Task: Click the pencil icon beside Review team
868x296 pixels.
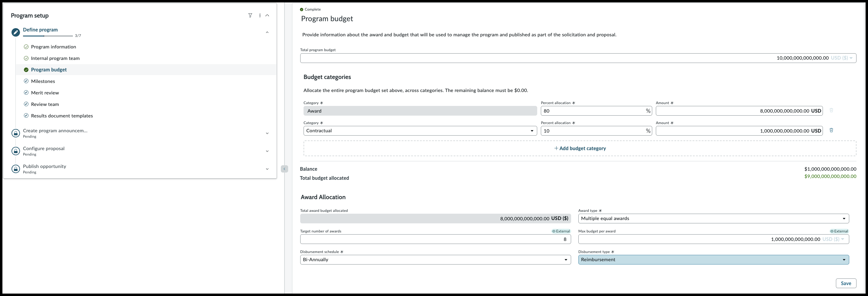Action: [x=26, y=104]
